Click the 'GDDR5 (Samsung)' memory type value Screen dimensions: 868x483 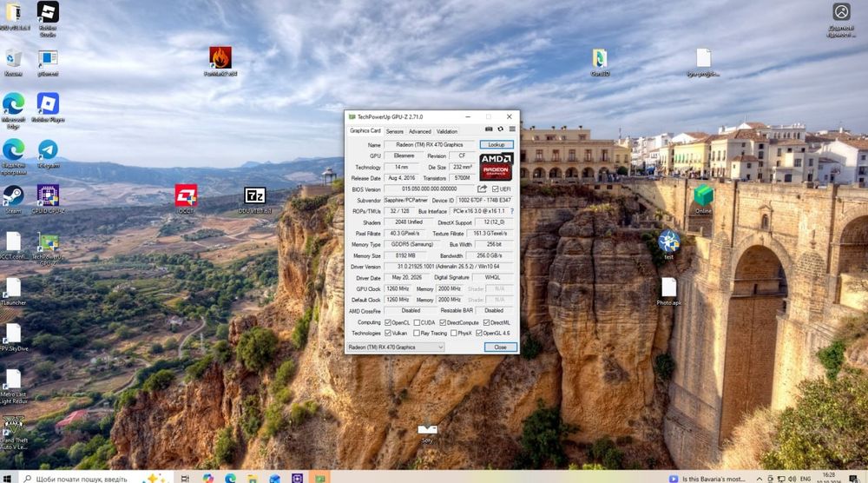411,244
